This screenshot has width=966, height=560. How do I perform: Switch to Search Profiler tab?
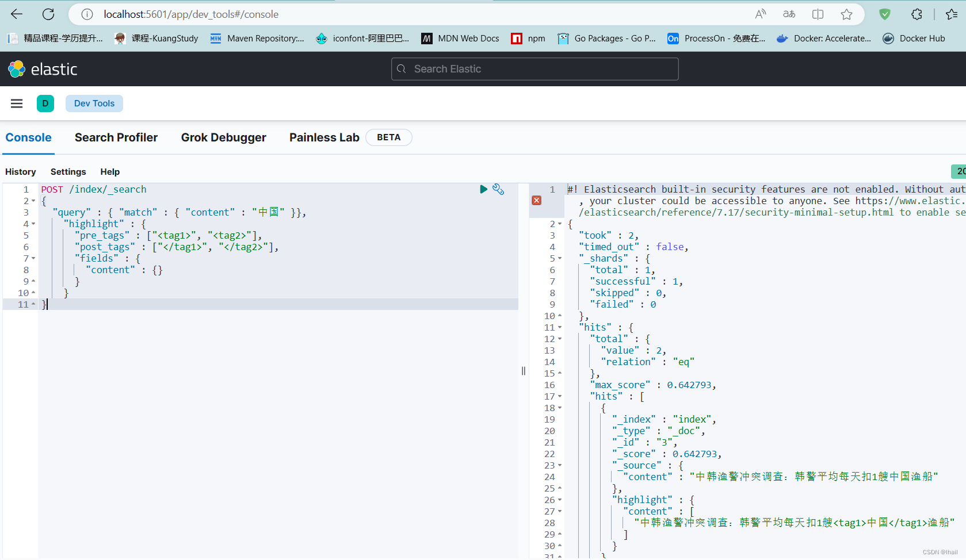coord(116,137)
